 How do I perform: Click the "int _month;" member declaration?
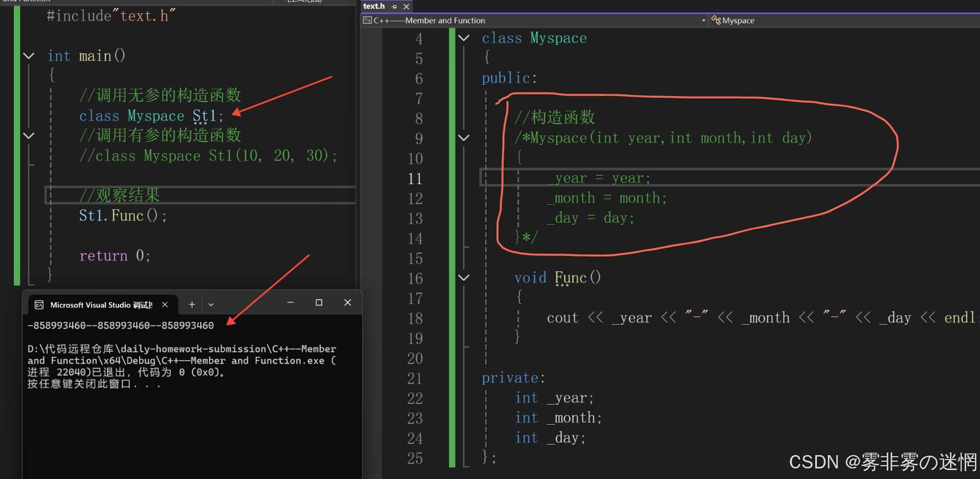tap(558, 418)
